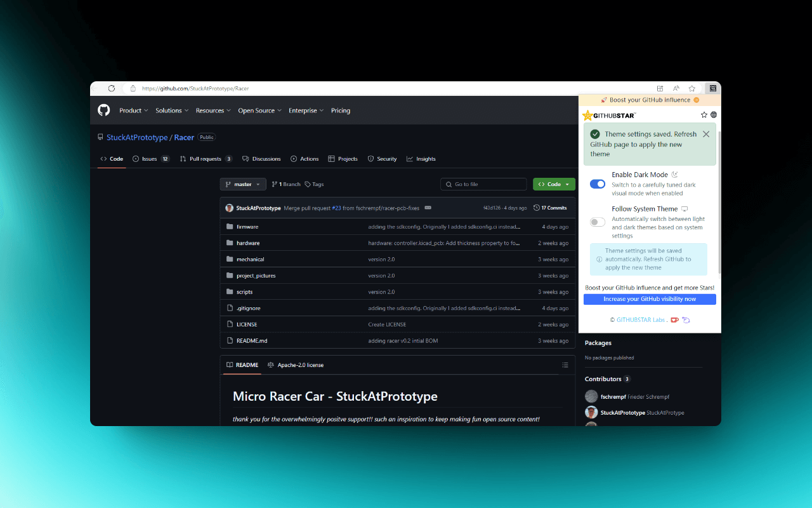Open the green Code dropdown button
This screenshot has width=812, height=508.
point(554,184)
